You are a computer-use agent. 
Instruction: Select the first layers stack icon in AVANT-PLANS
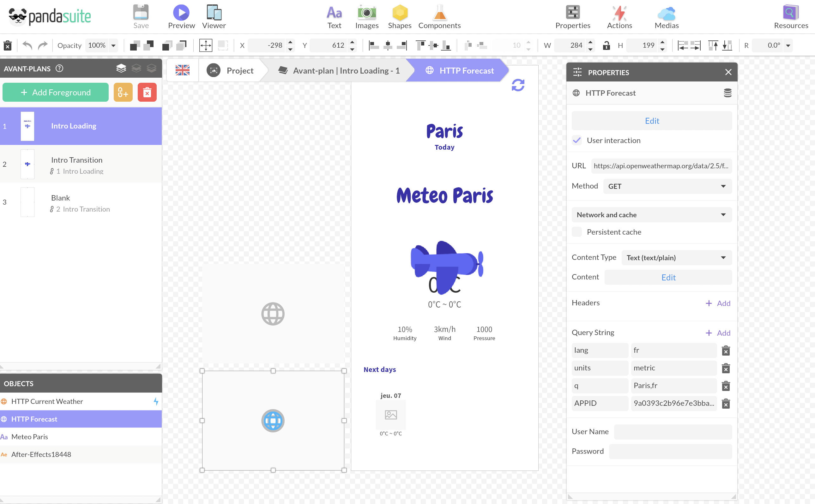coord(121,68)
